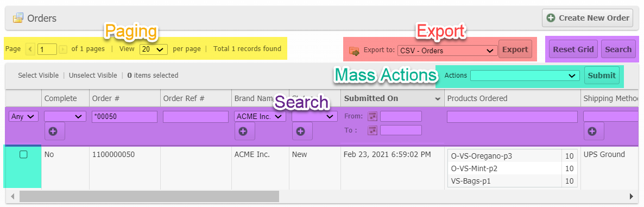This screenshot has width=644, height=207.
Task: Open the mass Actions dropdown
Action: pyautogui.click(x=525, y=76)
